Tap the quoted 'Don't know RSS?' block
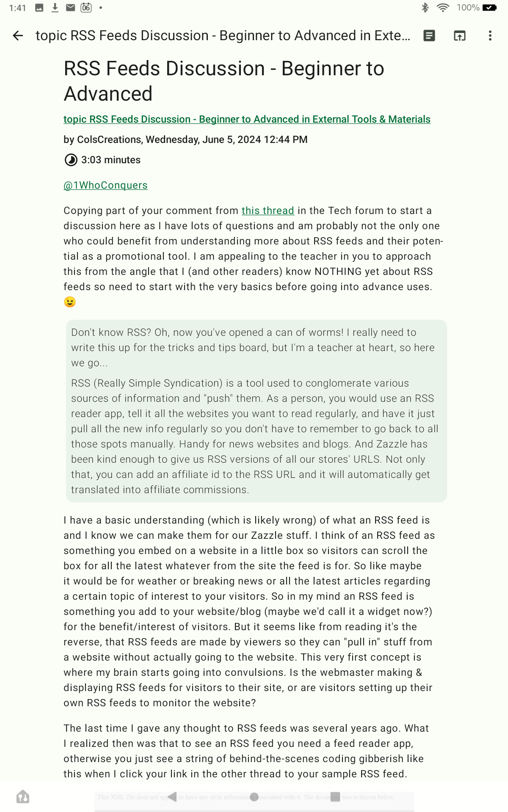508x812 pixels. (x=257, y=411)
